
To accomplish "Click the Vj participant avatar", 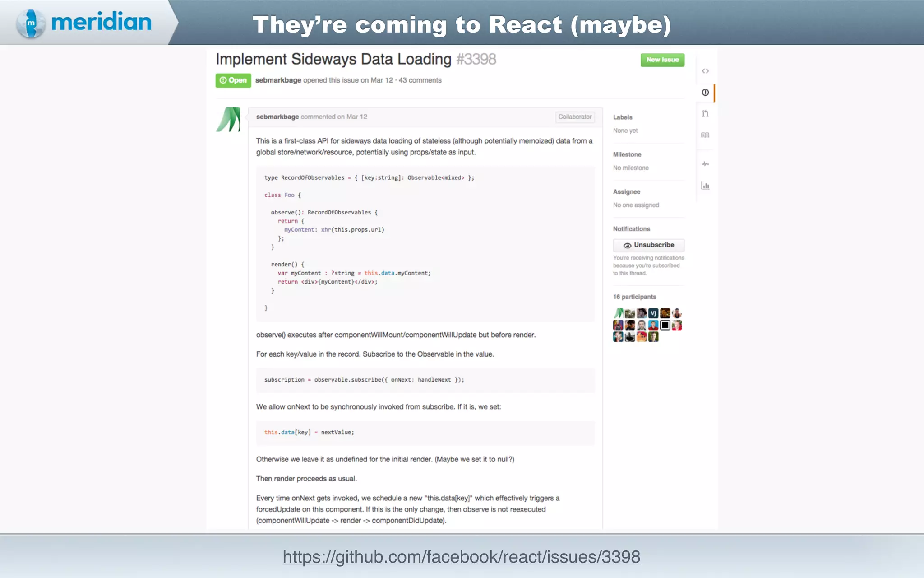I will coord(653,313).
